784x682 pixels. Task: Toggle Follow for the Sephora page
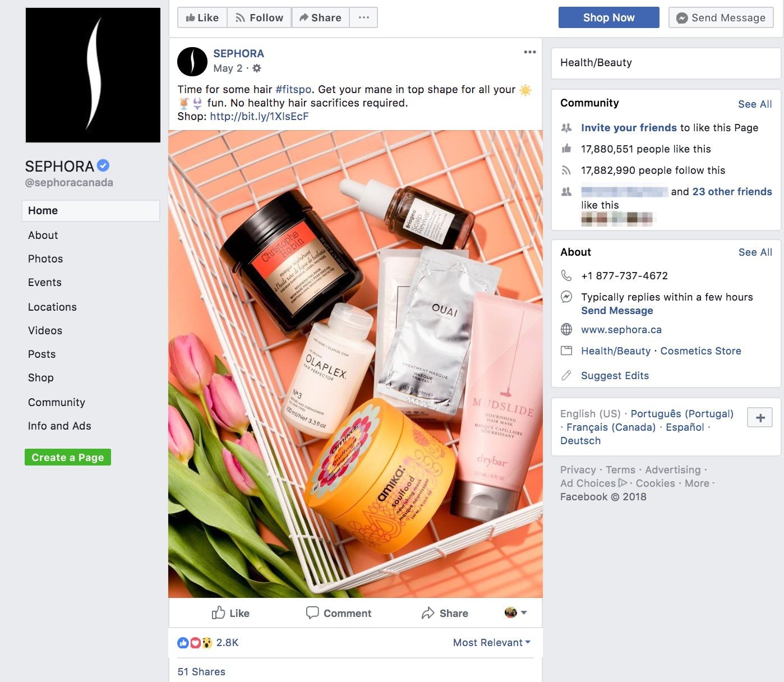259,17
